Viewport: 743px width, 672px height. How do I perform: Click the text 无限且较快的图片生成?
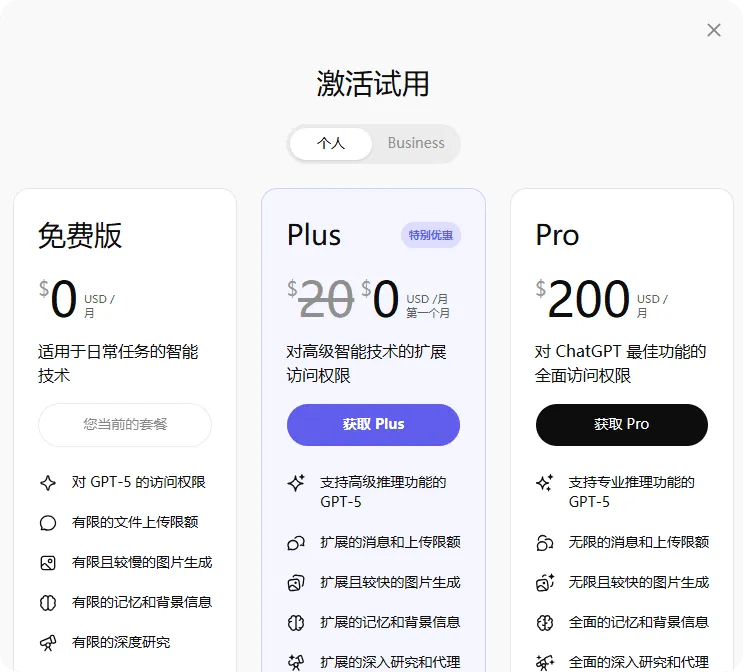639,582
